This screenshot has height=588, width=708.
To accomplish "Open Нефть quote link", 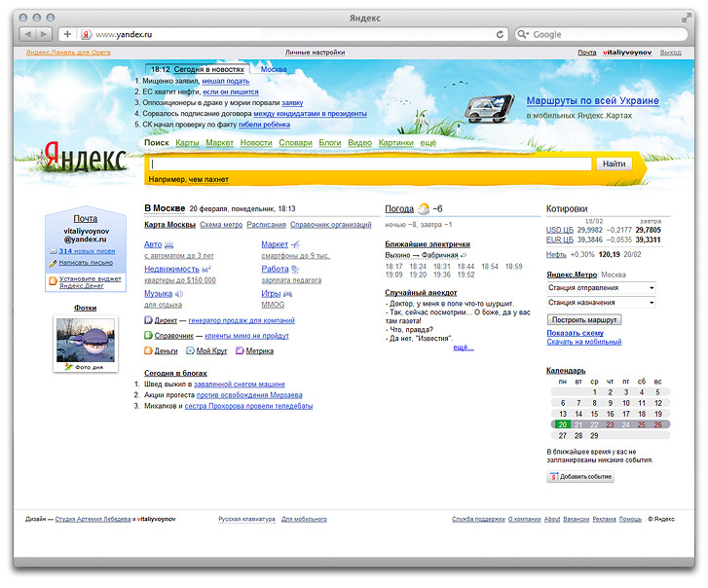I will coord(556,254).
